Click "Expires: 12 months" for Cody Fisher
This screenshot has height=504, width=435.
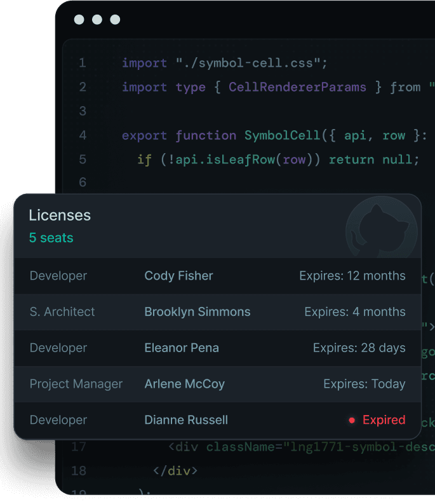click(x=352, y=276)
